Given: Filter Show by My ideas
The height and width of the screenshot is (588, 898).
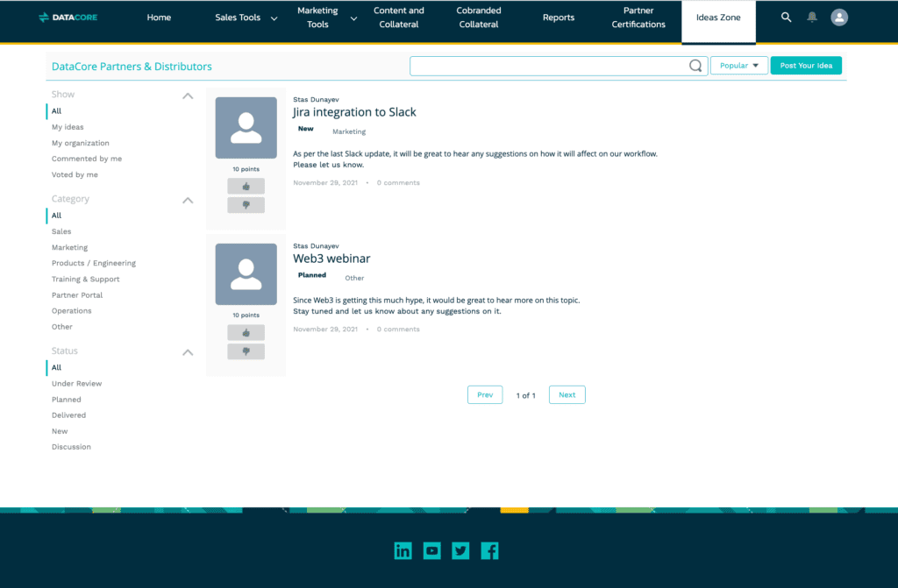Looking at the screenshot, I should click(68, 127).
